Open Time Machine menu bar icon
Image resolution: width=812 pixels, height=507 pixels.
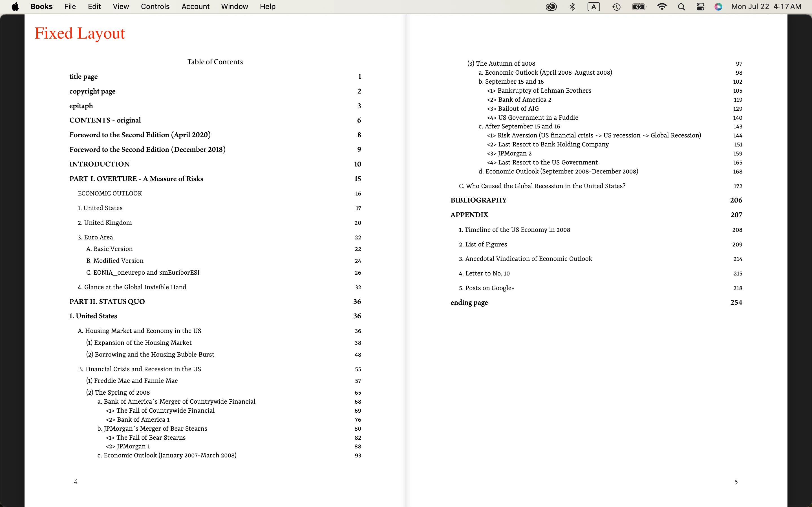(x=616, y=7)
